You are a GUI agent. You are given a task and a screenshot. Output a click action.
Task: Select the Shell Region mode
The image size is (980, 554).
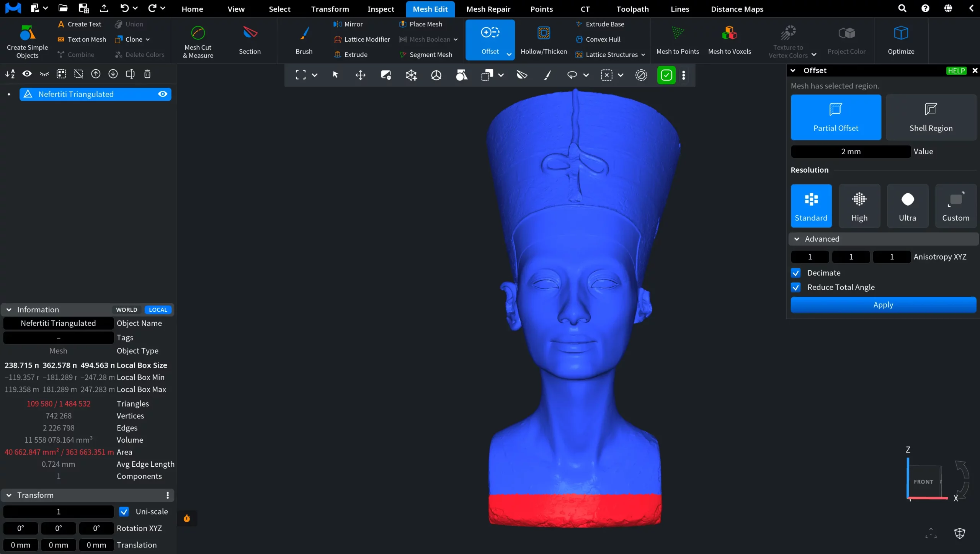(931, 117)
